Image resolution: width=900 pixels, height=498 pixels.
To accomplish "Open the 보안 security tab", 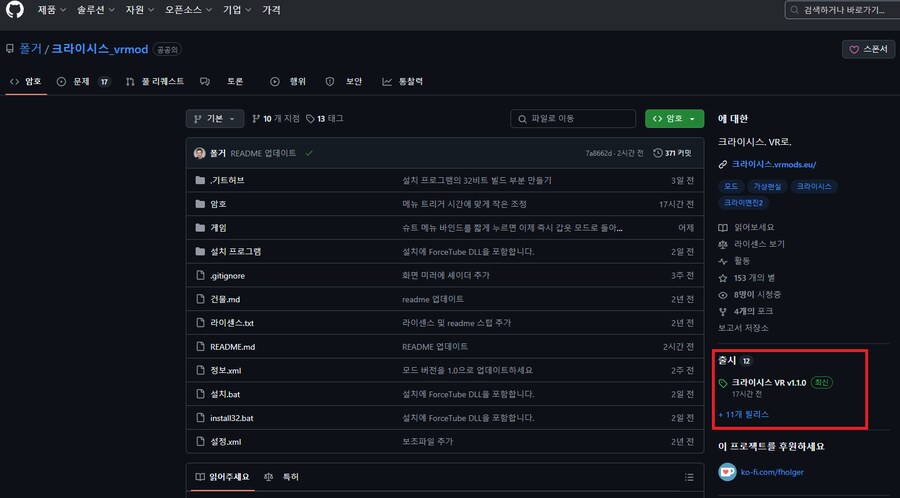I will [344, 81].
